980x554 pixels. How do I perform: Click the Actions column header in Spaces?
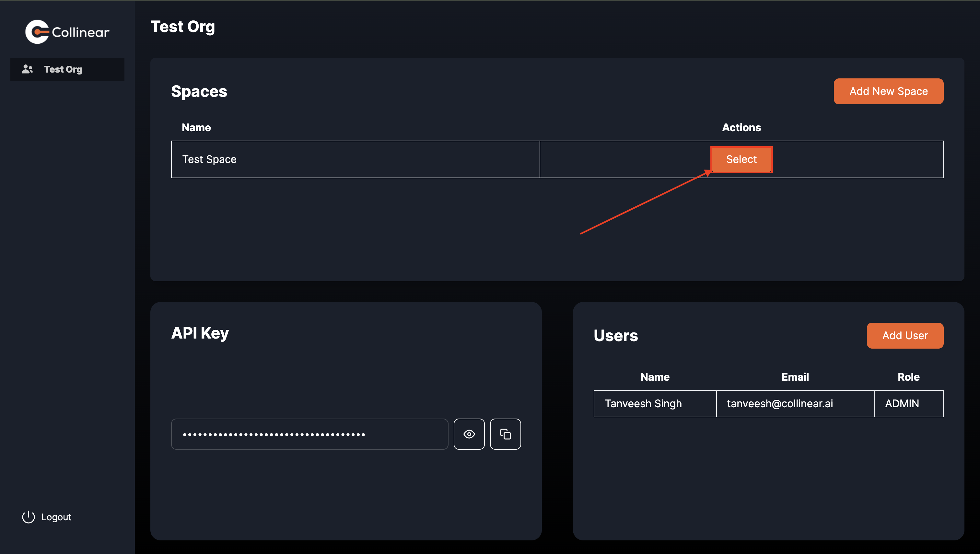click(x=741, y=127)
